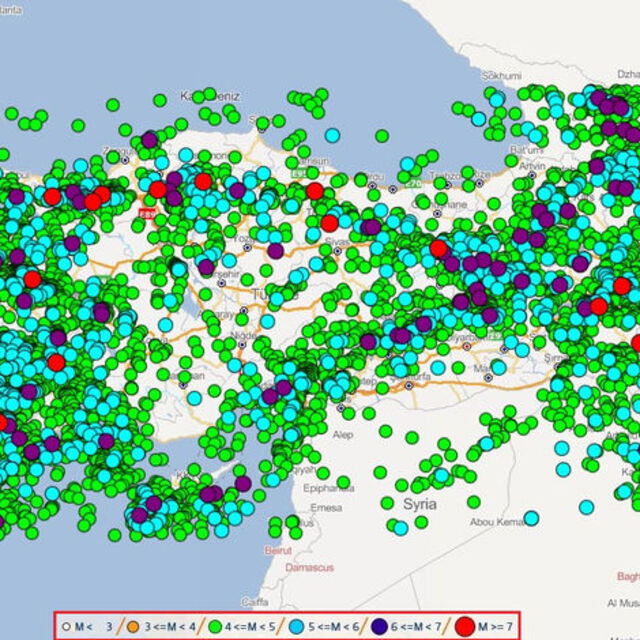Select the red M>=7 legend circle
This screenshot has height=640, width=640.
tap(465, 627)
